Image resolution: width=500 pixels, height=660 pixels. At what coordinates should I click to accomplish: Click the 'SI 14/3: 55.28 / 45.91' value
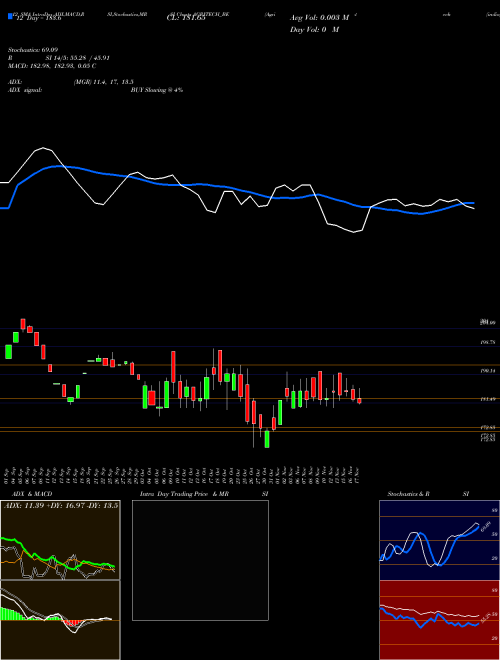coord(78,58)
